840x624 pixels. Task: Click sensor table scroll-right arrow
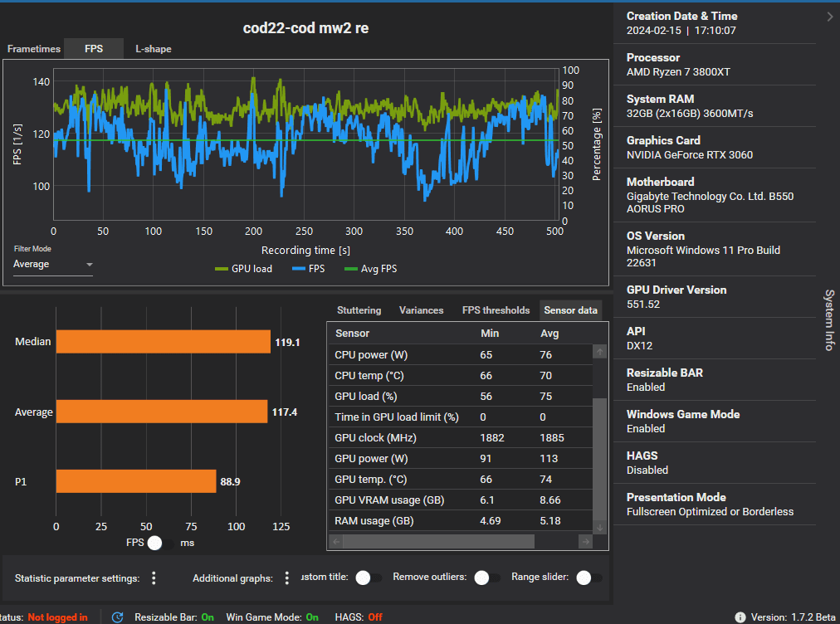pyautogui.click(x=585, y=542)
